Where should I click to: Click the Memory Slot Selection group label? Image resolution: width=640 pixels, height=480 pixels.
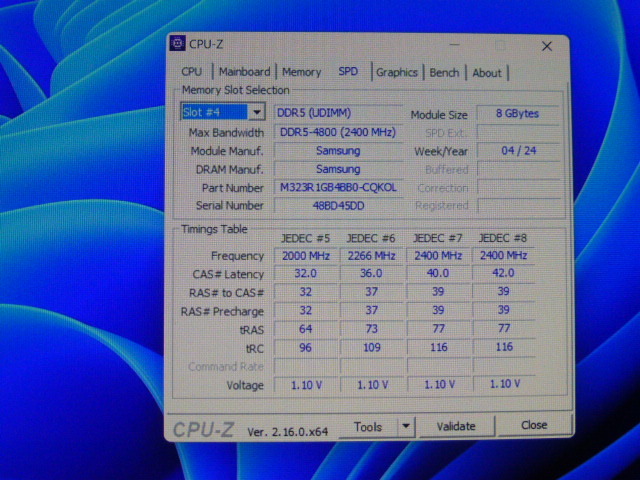(x=236, y=90)
